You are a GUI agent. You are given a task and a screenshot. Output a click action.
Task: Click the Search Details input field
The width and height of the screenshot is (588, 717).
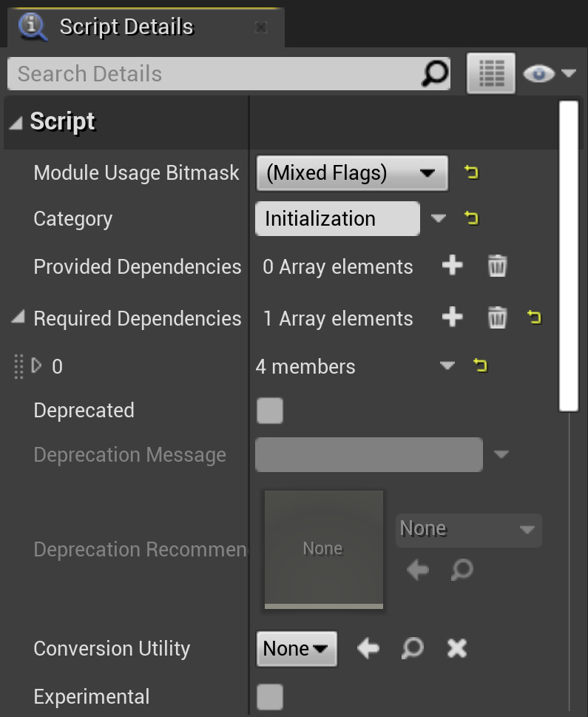pyautogui.click(x=214, y=74)
